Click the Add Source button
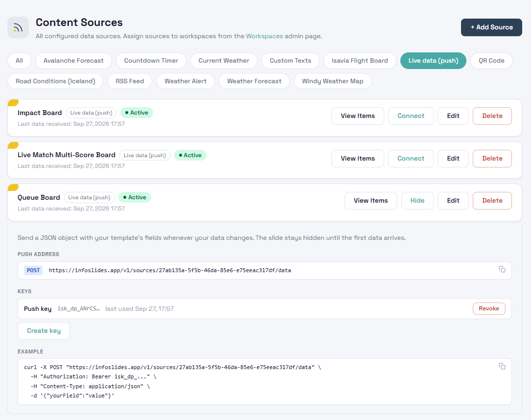The image size is (531, 420). [491, 27]
